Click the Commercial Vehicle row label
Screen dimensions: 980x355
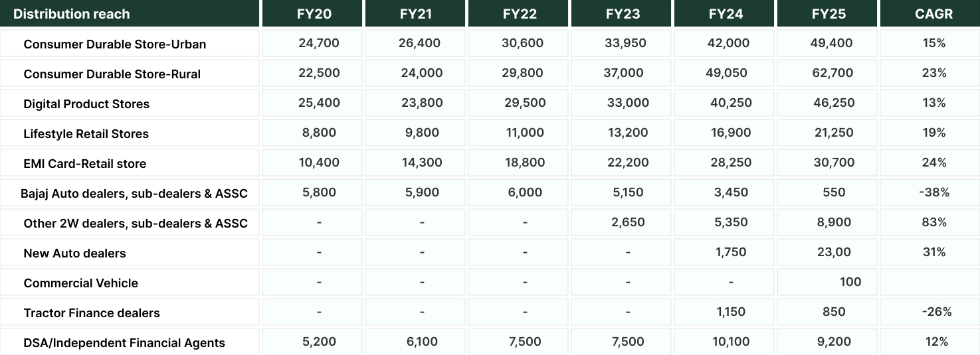click(x=81, y=283)
